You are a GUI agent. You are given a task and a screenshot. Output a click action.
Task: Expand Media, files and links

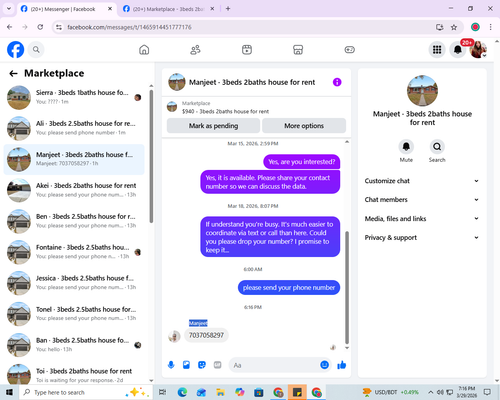(x=422, y=219)
